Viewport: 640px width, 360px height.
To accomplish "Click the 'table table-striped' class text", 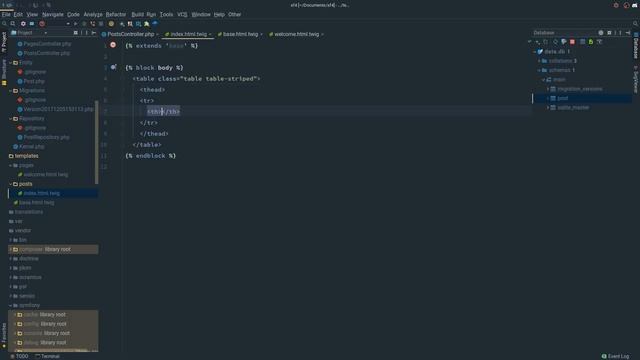I will coord(220,78).
